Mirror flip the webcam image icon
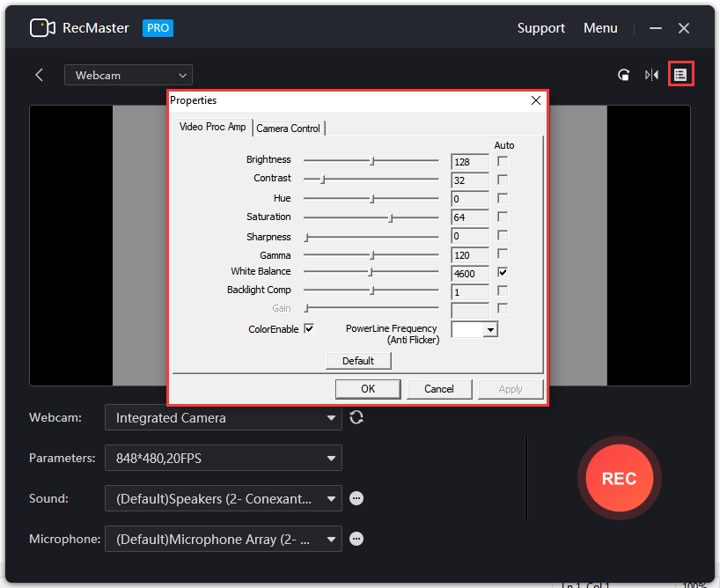This screenshot has width=720, height=588. tap(651, 75)
